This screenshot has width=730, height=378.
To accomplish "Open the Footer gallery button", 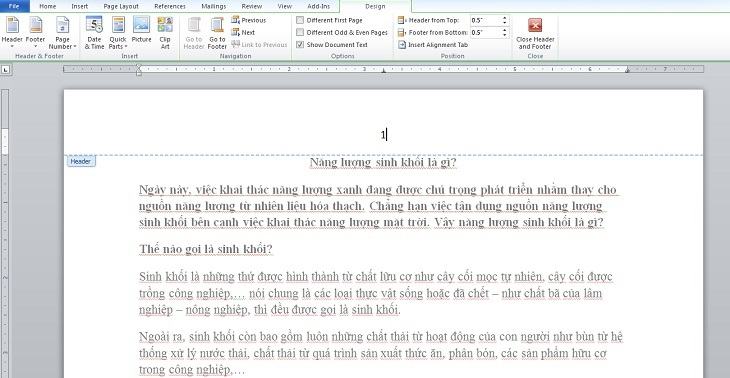I will point(35,32).
